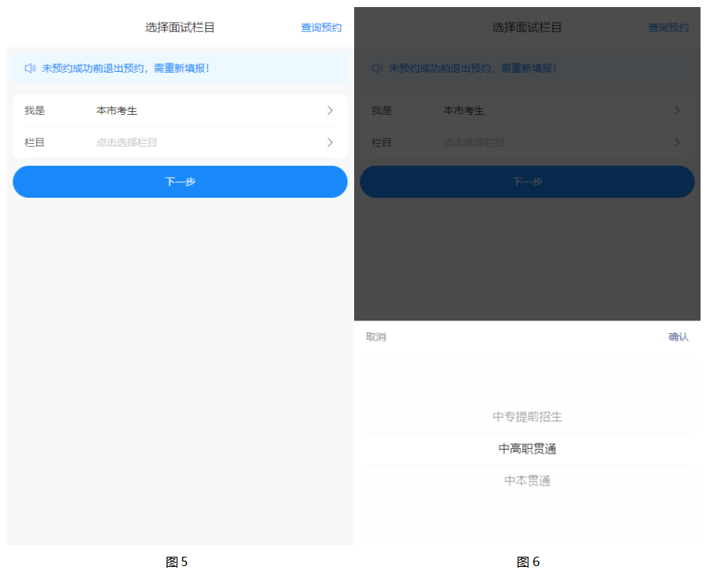Click 我是 row chevron on dimmed right screen
The height and width of the screenshot is (588, 706).
[x=677, y=111]
